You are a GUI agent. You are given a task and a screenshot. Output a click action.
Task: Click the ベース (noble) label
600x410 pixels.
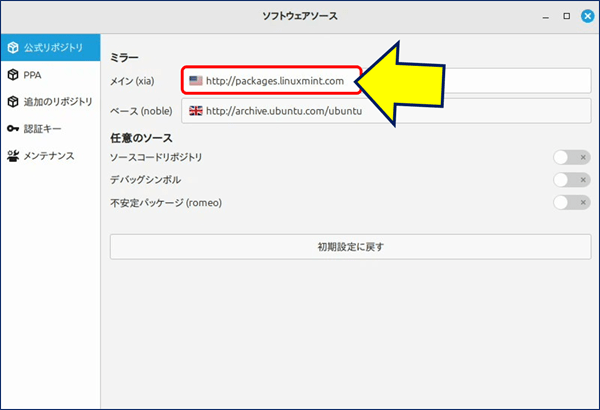pyautogui.click(x=141, y=111)
